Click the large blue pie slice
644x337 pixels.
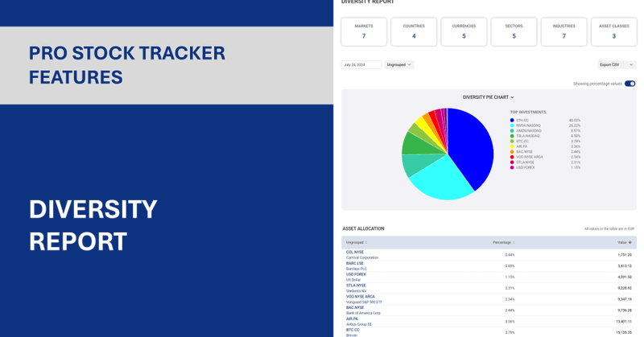473,148
